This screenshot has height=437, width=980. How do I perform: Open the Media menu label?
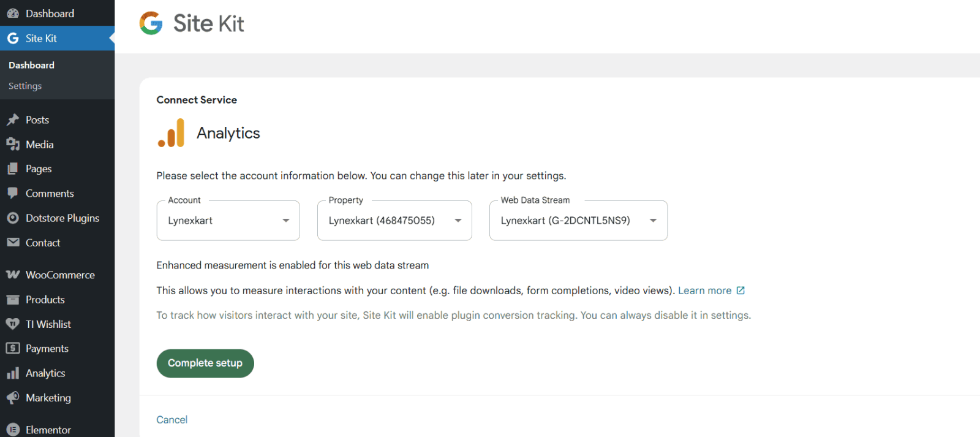[40, 145]
